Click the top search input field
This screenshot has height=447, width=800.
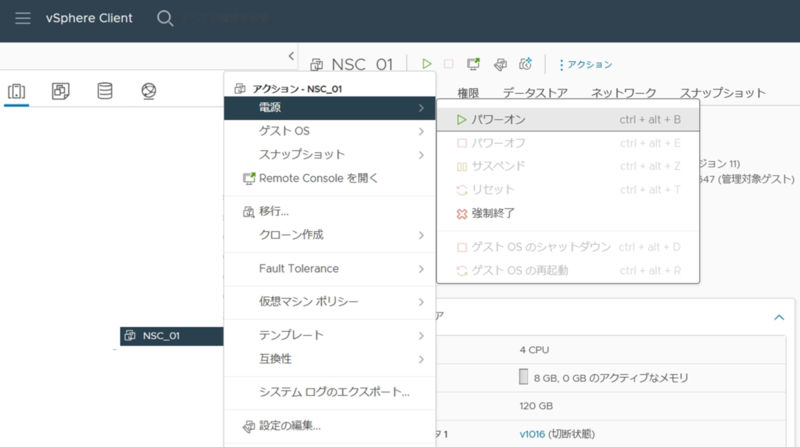point(226,18)
